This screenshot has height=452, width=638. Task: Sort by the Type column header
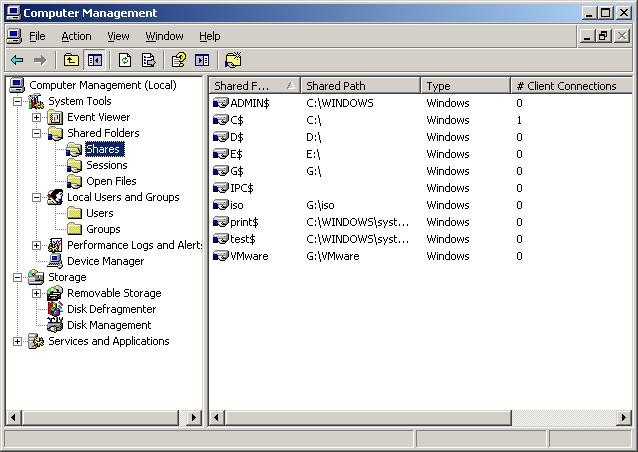click(465, 86)
